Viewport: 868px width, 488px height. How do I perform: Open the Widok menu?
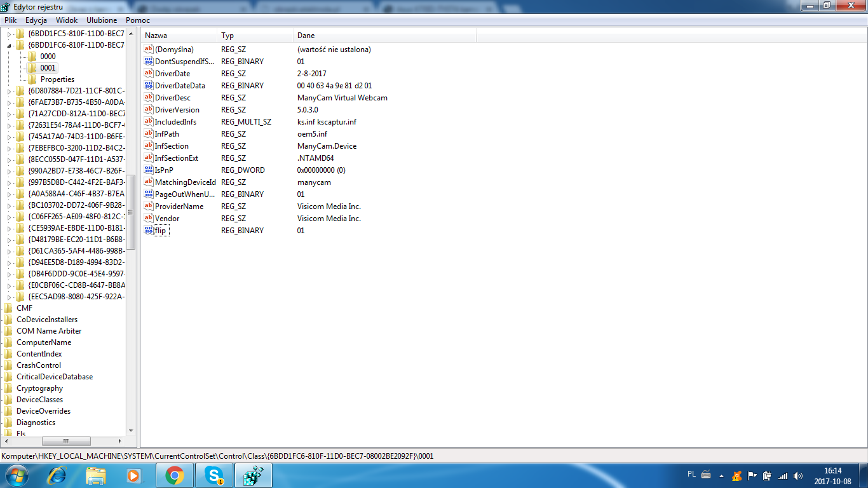click(67, 20)
